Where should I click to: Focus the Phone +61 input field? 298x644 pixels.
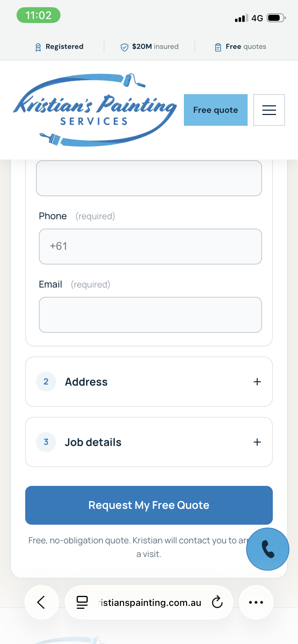coord(150,247)
